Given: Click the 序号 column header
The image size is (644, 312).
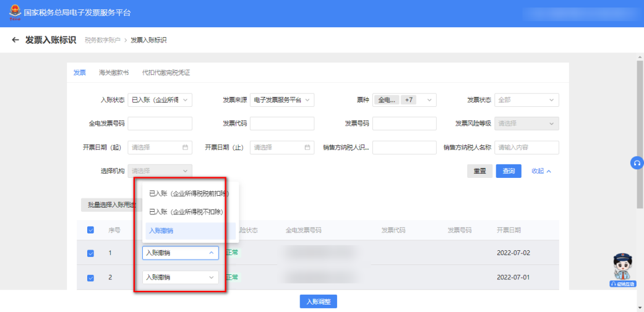Looking at the screenshot, I should tap(114, 230).
